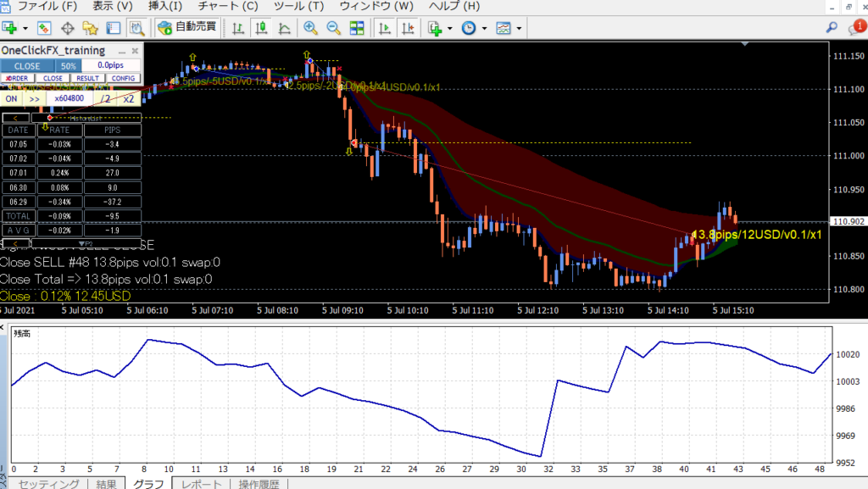Image resolution: width=868 pixels, height=489 pixels.
Task: Toggle the ON button in OneClickFX panel
Action: [11, 98]
